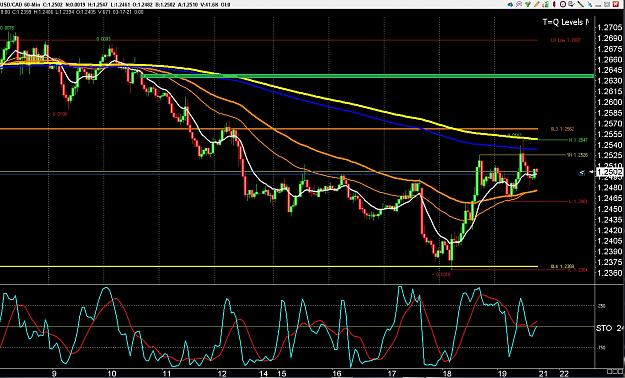Click the gray edit-note toolbar icon

click(572, 4)
